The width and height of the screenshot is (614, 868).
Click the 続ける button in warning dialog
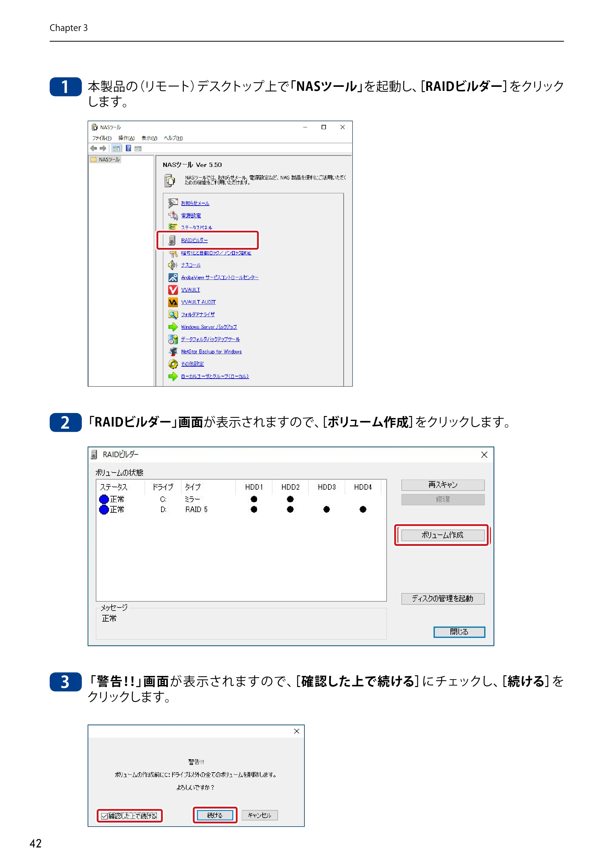point(215,816)
